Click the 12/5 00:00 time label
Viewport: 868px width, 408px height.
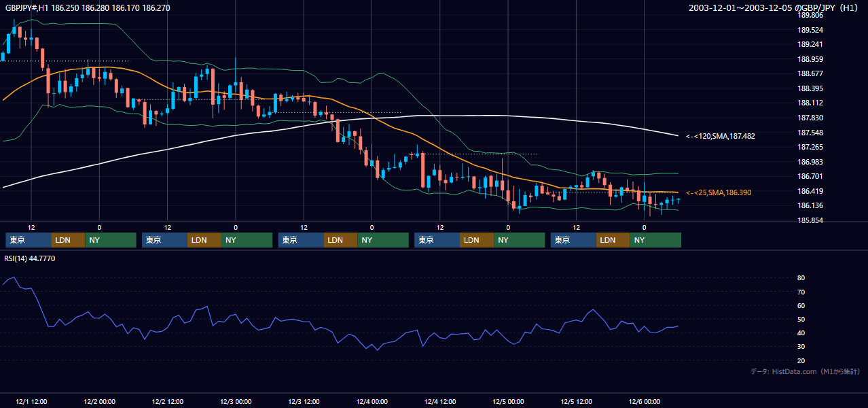click(x=508, y=402)
